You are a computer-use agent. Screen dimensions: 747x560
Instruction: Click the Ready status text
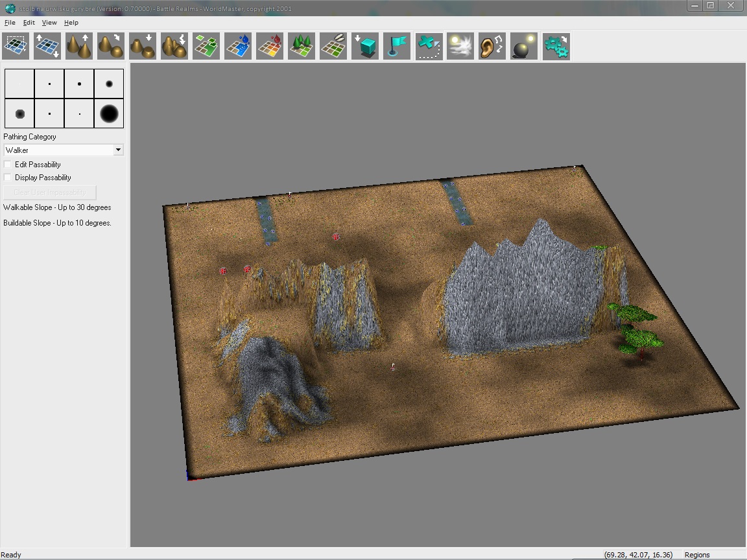click(x=11, y=555)
